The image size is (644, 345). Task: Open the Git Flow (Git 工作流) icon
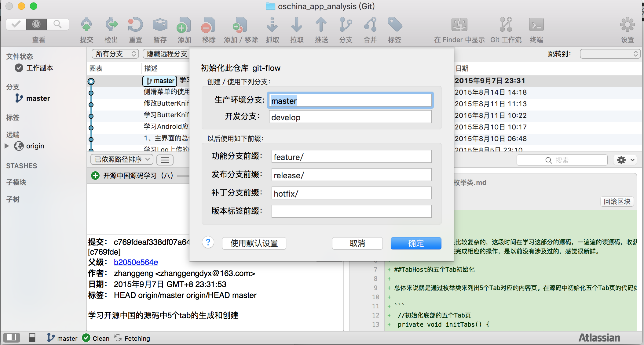[x=506, y=25]
